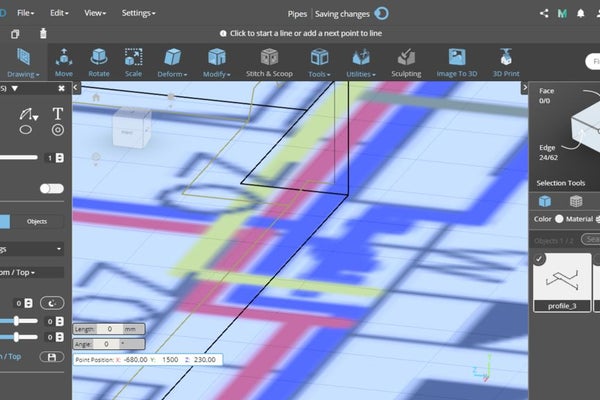Toggle the checkmark on profile_3 thumbnail
Screen dimensions: 600x400
coord(540,258)
